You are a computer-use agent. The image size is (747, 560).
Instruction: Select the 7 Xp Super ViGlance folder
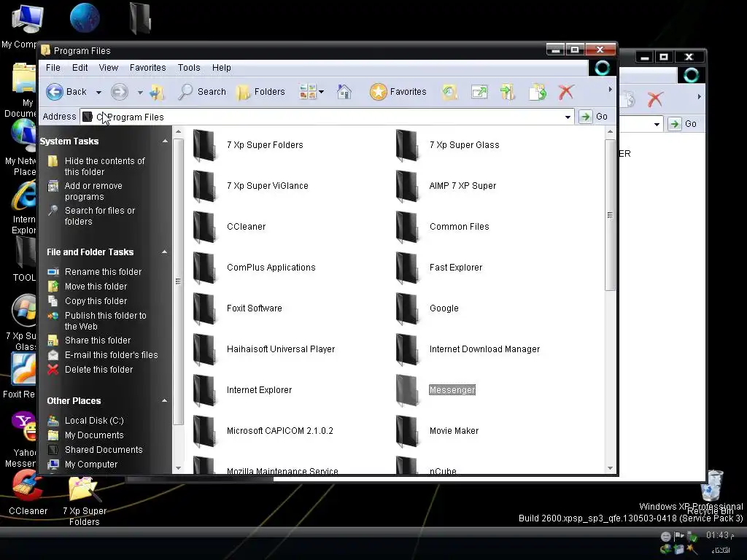point(251,186)
